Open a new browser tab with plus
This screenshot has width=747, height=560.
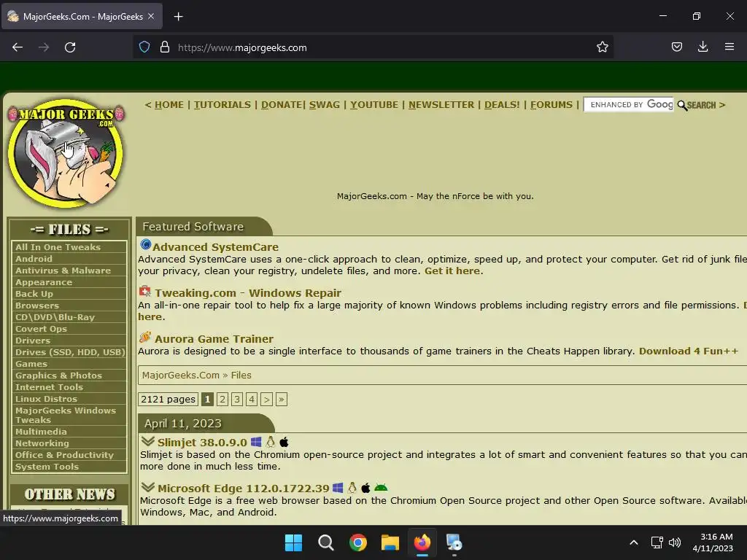(x=178, y=17)
